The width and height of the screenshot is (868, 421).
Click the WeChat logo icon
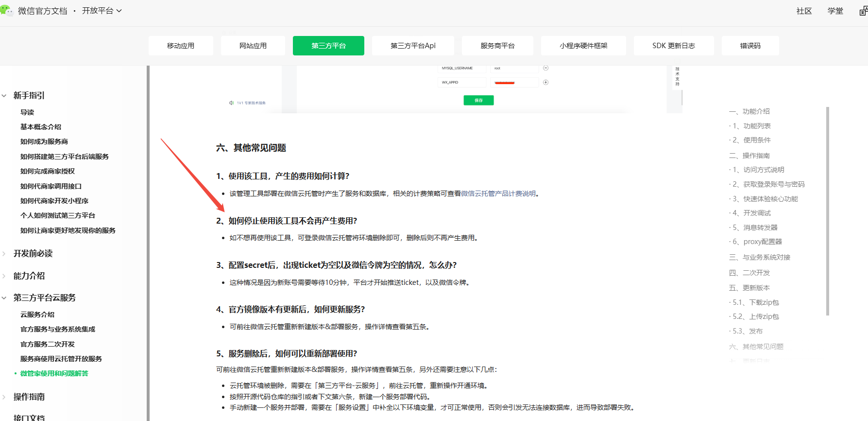coord(6,10)
